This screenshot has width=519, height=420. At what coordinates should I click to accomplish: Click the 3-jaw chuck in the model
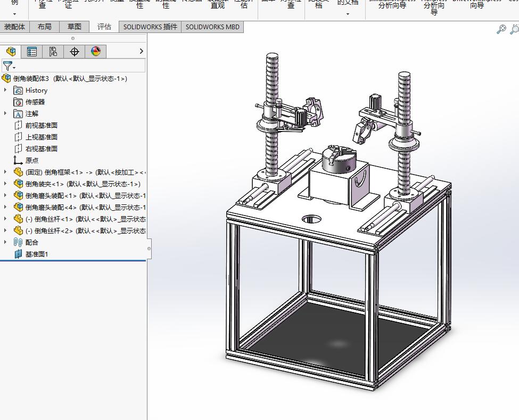click(339, 159)
